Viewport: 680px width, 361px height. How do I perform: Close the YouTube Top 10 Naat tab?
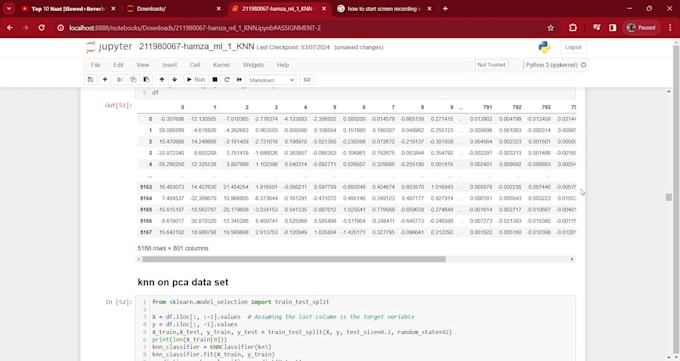click(x=114, y=9)
